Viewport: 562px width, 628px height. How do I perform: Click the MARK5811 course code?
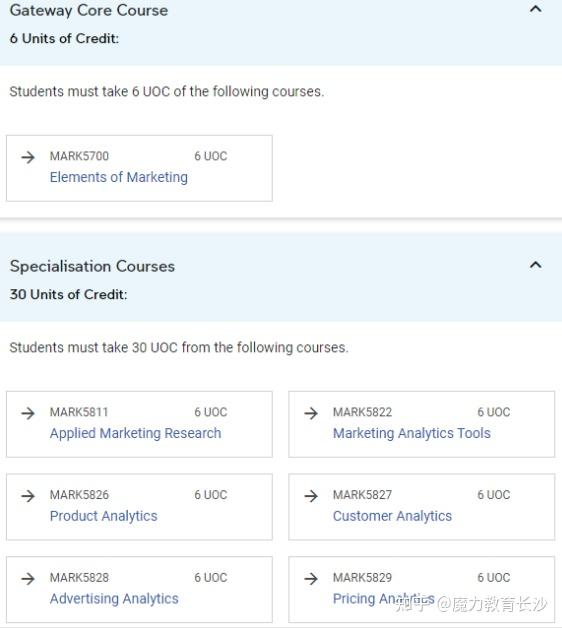click(x=79, y=412)
